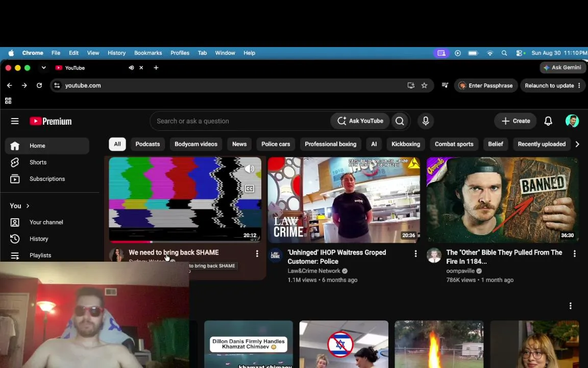
Task: Select the Kickboxing chip
Action: click(x=406, y=144)
